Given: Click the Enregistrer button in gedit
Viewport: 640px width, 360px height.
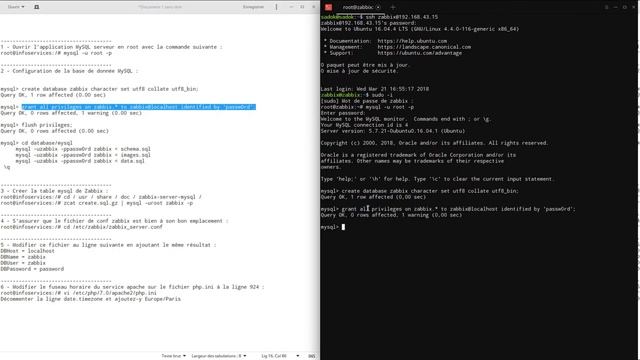Looking at the screenshot, I should click(x=253, y=7).
